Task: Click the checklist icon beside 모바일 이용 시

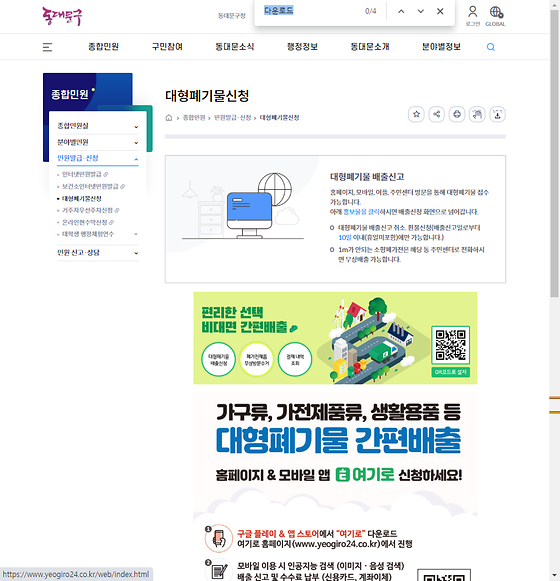Action: pos(219,571)
